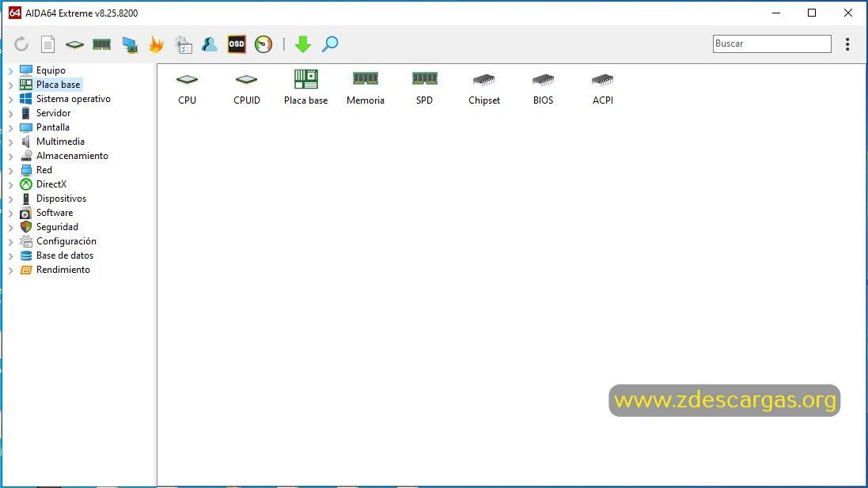This screenshot has width=868, height=488.
Task: Expand the Software tree node arrow
Action: pyautogui.click(x=10, y=214)
